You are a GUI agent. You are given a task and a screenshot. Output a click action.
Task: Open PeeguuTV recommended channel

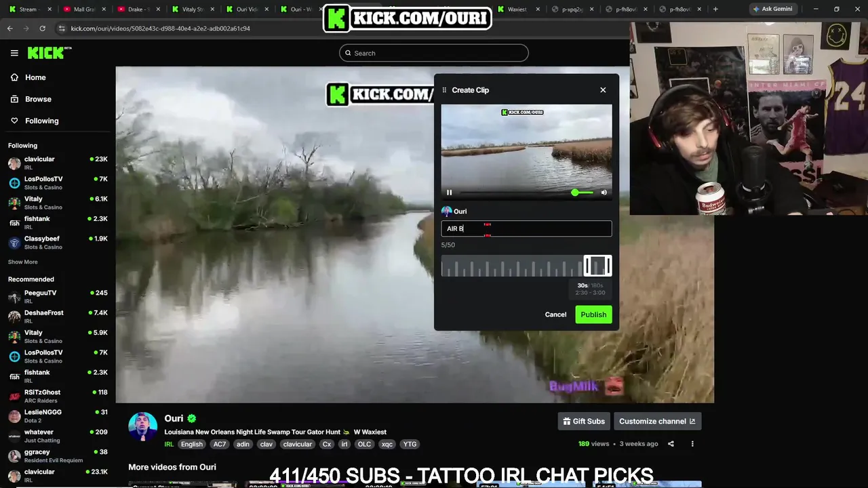coord(58,297)
